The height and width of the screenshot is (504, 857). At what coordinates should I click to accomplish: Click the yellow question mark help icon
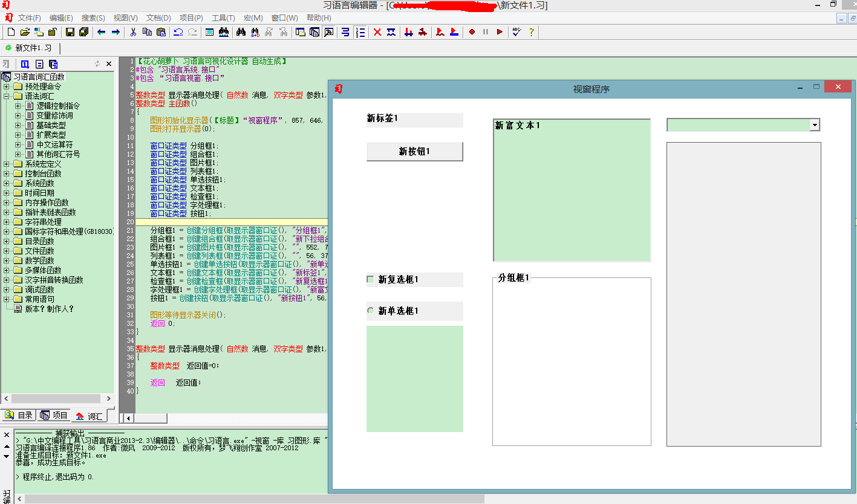(531, 32)
